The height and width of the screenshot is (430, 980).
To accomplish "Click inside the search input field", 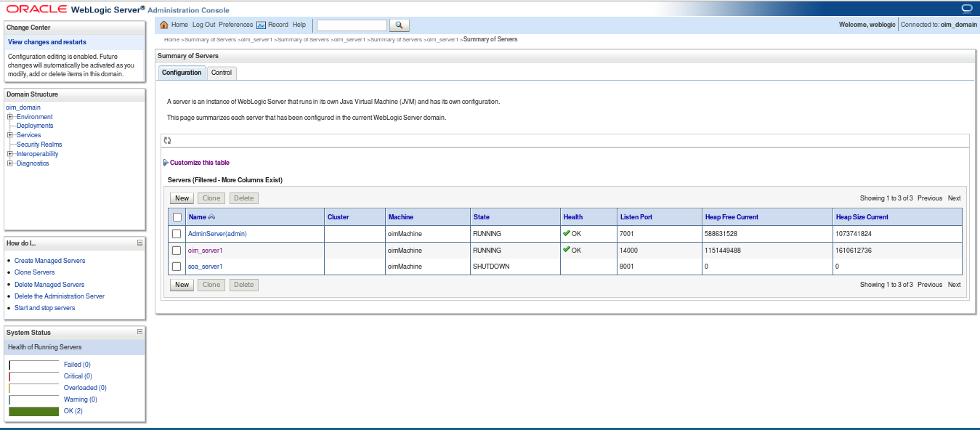I will (352, 24).
